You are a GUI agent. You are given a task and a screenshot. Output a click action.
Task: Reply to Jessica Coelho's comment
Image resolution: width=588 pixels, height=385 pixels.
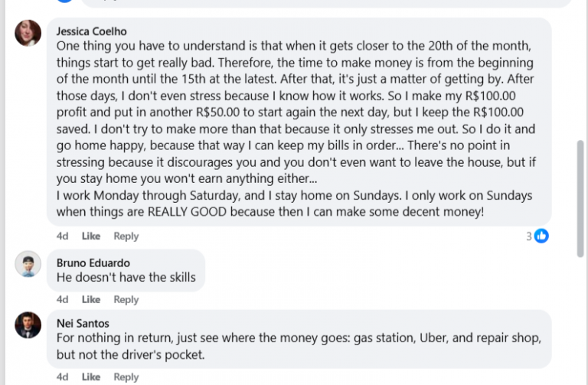pos(126,236)
